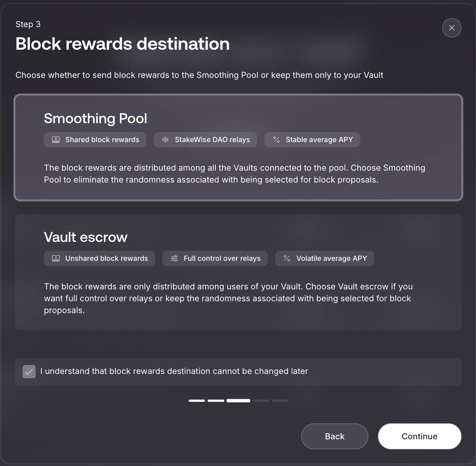
Task: Click the fifth step progress indicator
Action: 280,401
